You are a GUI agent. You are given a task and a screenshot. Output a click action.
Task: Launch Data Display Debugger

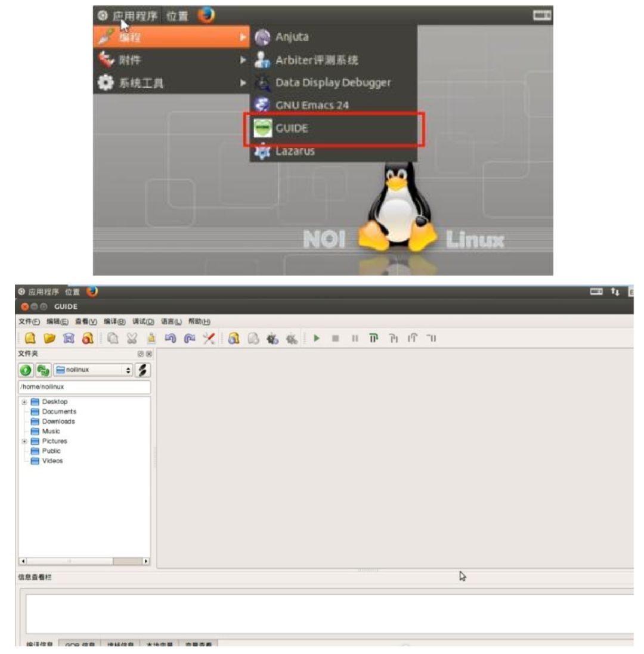334,83
